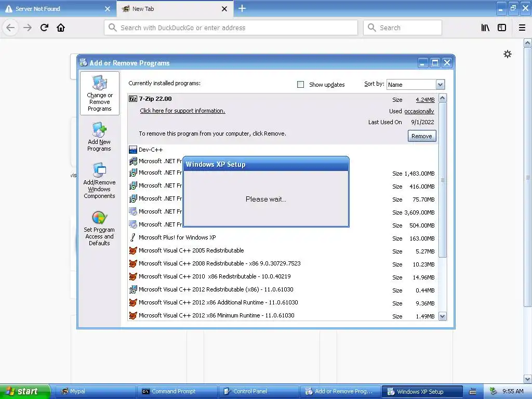532x399 pixels.
Task: Switch to the Server Not Found tab
Action: (58, 9)
